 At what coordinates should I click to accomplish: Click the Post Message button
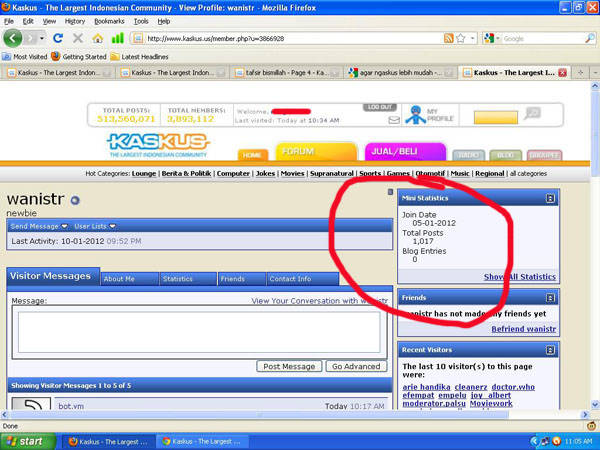pyautogui.click(x=289, y=366)
